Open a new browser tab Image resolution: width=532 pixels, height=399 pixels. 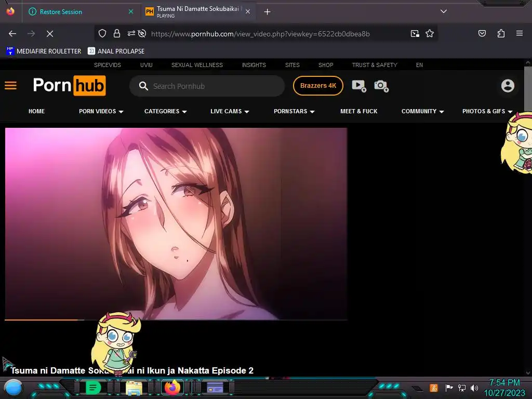click(x=268, y=12)
